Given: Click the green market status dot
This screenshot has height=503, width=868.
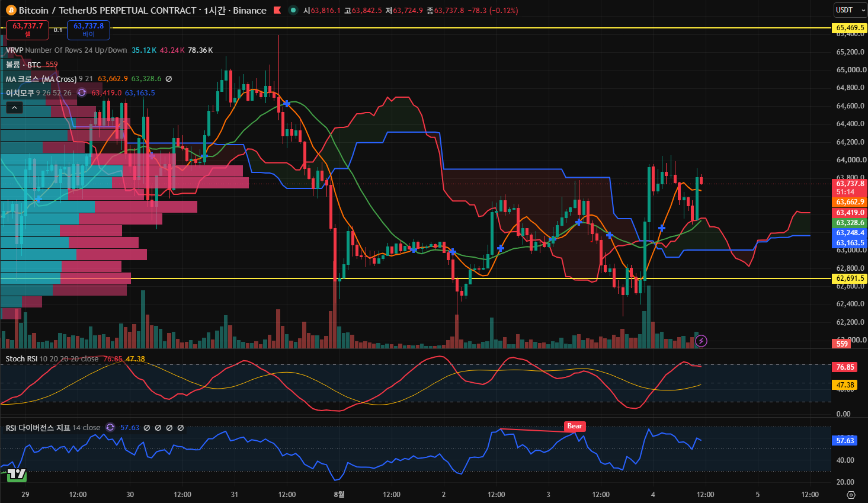Looking at the screenshot, I should (x=293, y=10).
